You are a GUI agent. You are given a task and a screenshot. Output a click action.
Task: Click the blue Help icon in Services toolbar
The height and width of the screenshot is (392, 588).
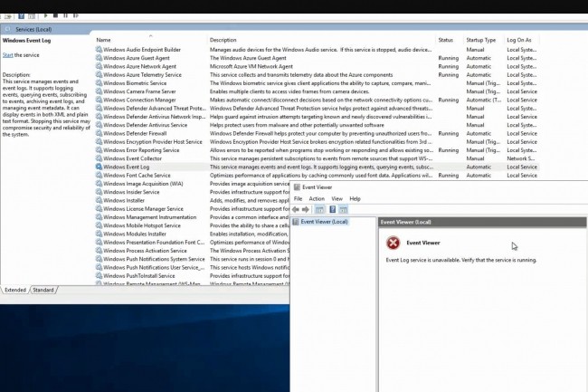click(x=22, y=16)
